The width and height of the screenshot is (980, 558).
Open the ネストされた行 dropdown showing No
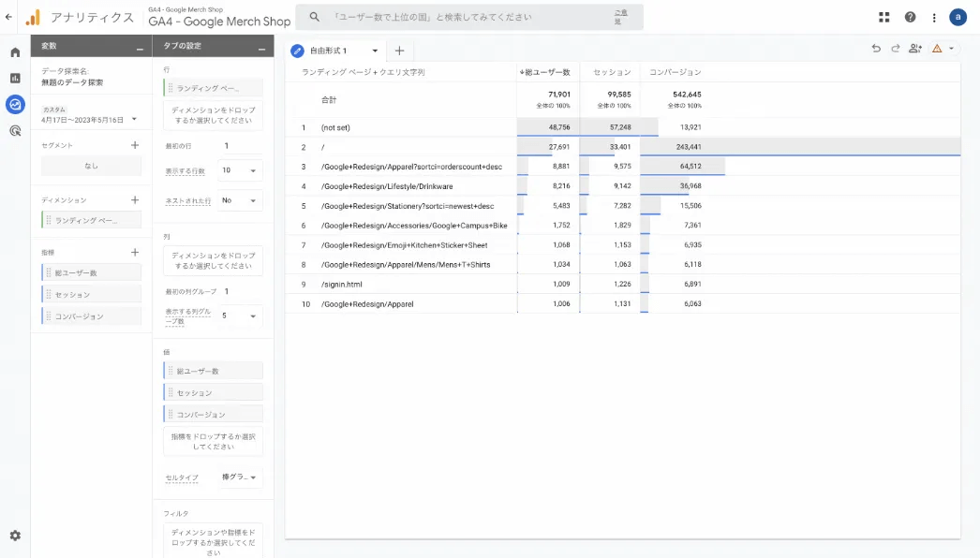click(239, 200)
